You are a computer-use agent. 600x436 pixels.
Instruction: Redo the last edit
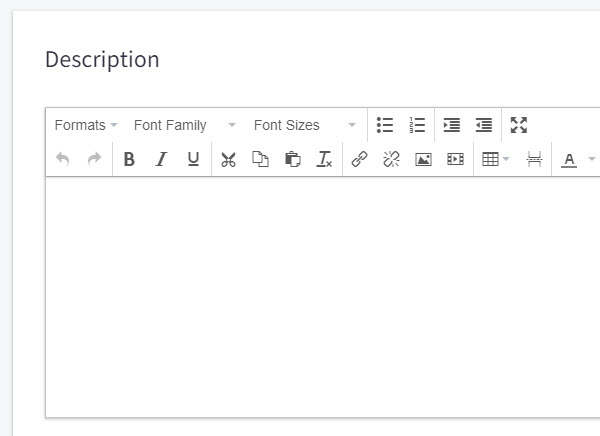point(95,159)
